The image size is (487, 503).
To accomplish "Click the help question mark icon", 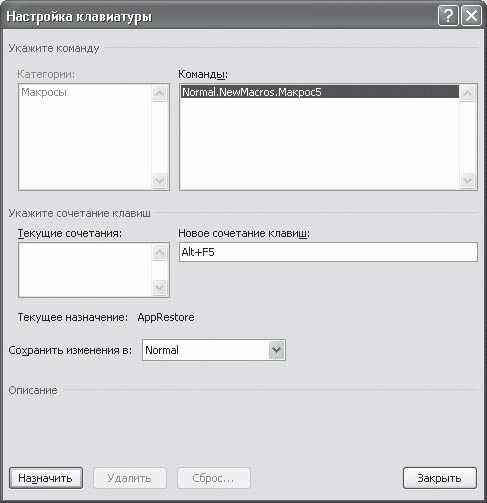I will 448,16.
